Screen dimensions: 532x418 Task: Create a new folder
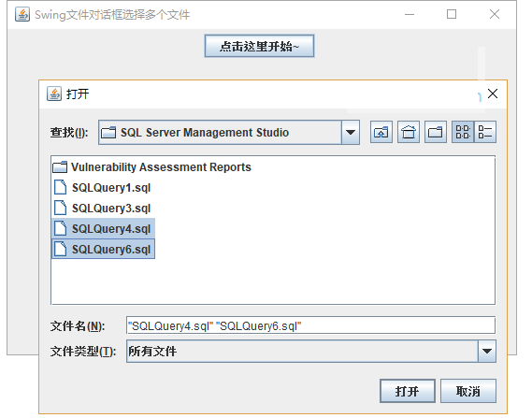tap(436, 132)
